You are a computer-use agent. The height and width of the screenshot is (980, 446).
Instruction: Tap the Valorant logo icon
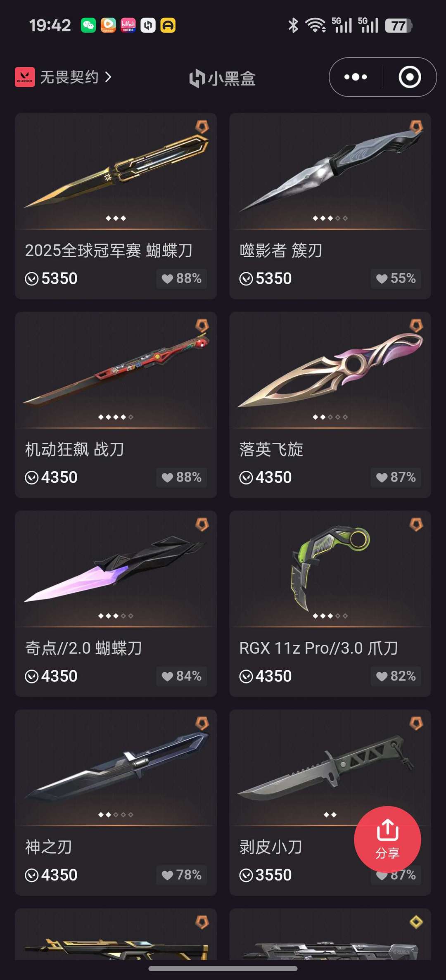(25, 77)
